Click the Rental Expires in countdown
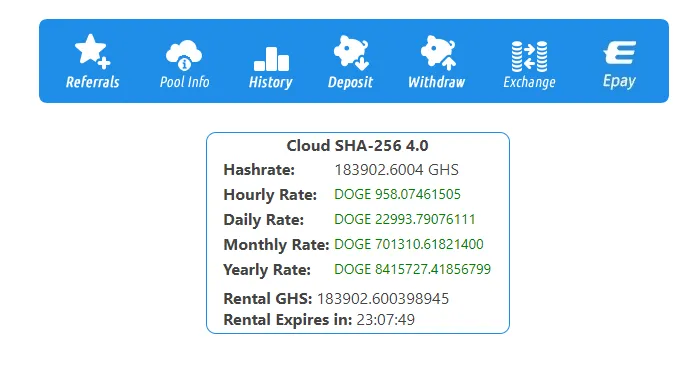690x369 pixels. click(385, 320)
